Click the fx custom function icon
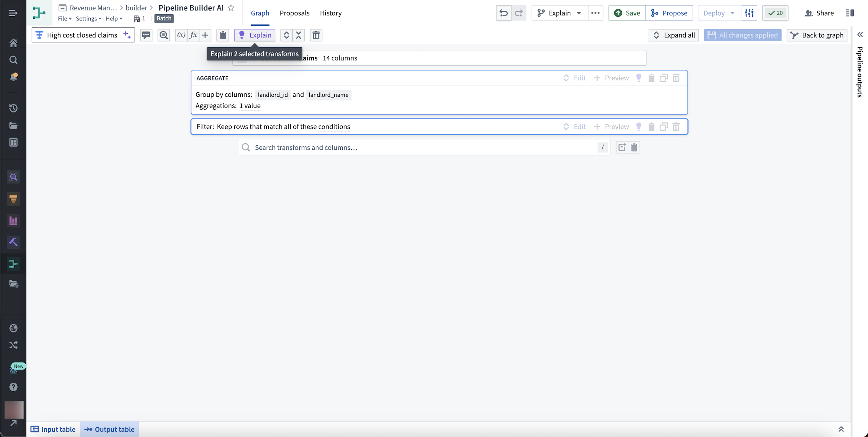This screenshot has width=868, height=437. (x=193, y=35)
